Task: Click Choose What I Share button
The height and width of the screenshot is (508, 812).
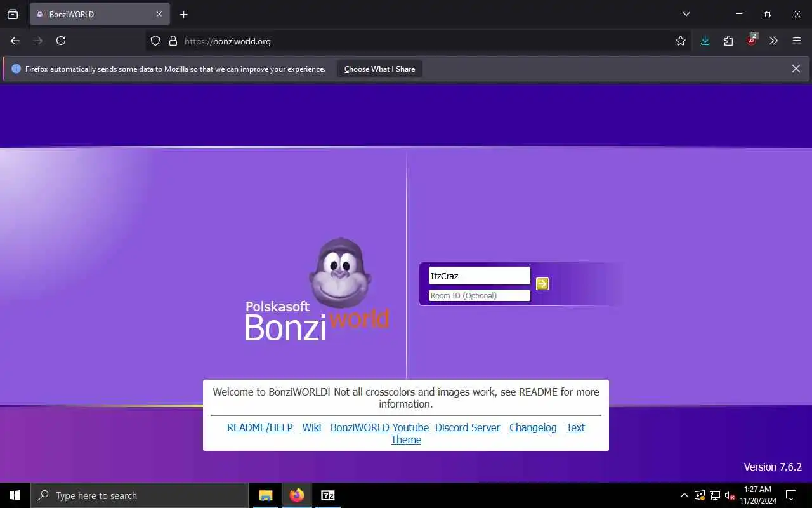Action: point(379,69)
